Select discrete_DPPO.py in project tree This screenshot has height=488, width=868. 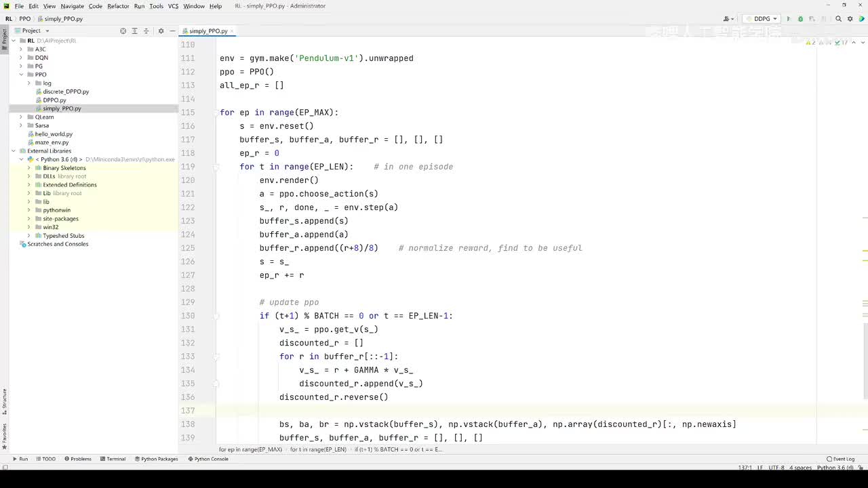(x=66, y=91)
